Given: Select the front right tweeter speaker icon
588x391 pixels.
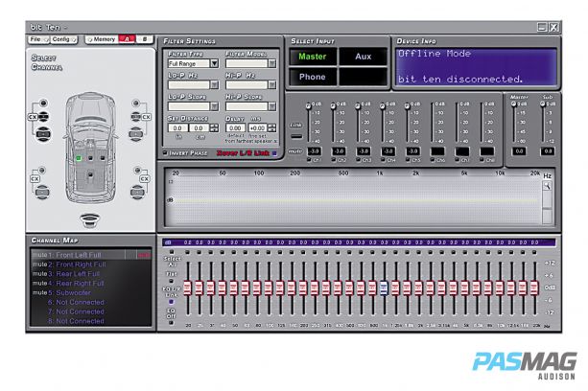Looking at the screenshot, I should pyautogui.click(x=136, y=103).
